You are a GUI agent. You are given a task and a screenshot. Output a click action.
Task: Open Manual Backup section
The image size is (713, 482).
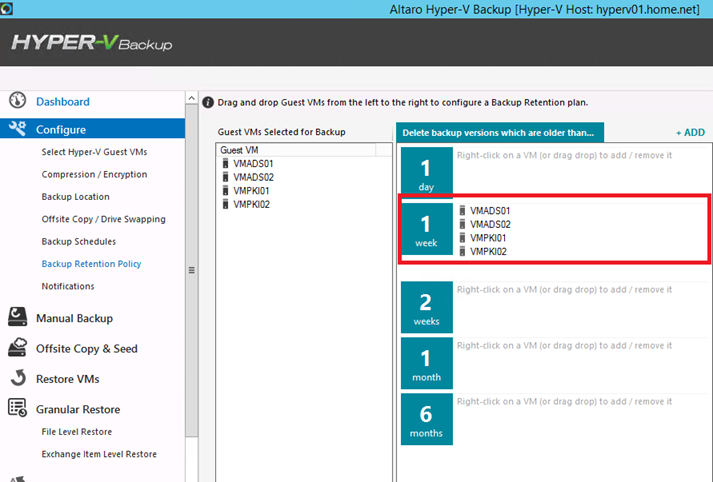pos(75,318)
